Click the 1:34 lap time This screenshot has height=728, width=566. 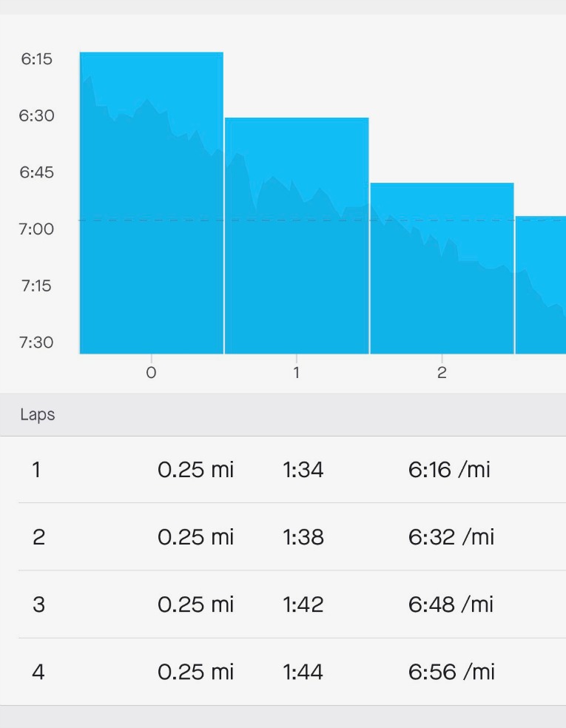click(x=303, y=470)
